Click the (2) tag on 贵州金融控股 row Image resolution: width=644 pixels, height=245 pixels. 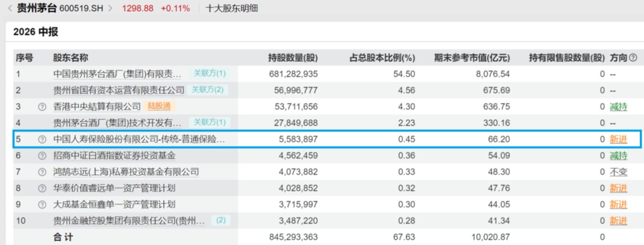(221, 220)
